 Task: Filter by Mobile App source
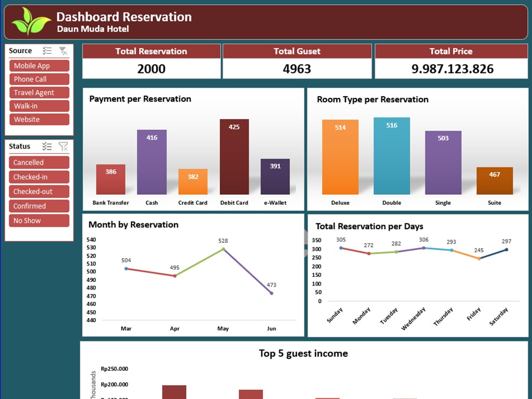point(39,66)
